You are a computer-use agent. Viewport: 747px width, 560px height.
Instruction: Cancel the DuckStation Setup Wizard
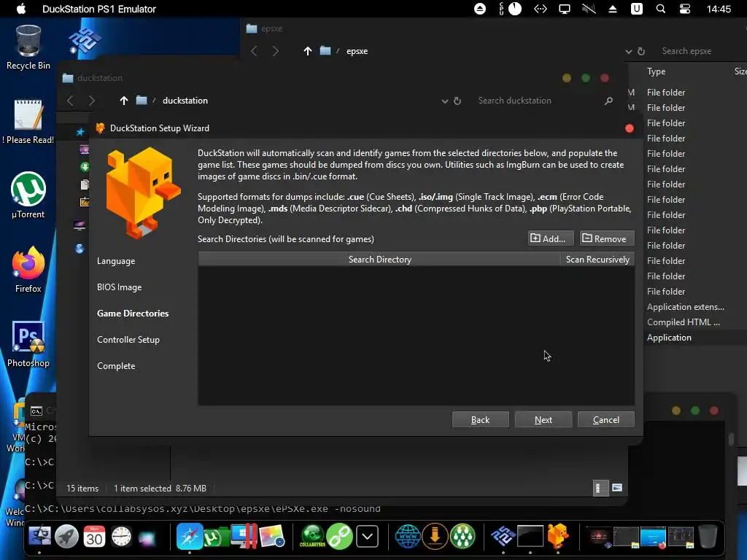coord(606,419)
